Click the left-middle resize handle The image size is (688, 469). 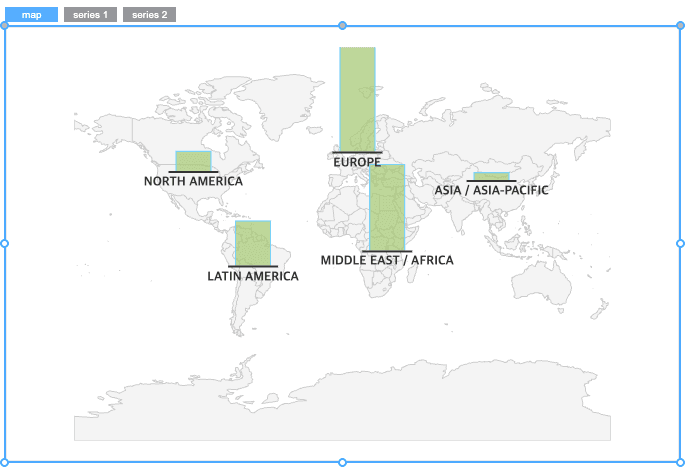point(4,243)
